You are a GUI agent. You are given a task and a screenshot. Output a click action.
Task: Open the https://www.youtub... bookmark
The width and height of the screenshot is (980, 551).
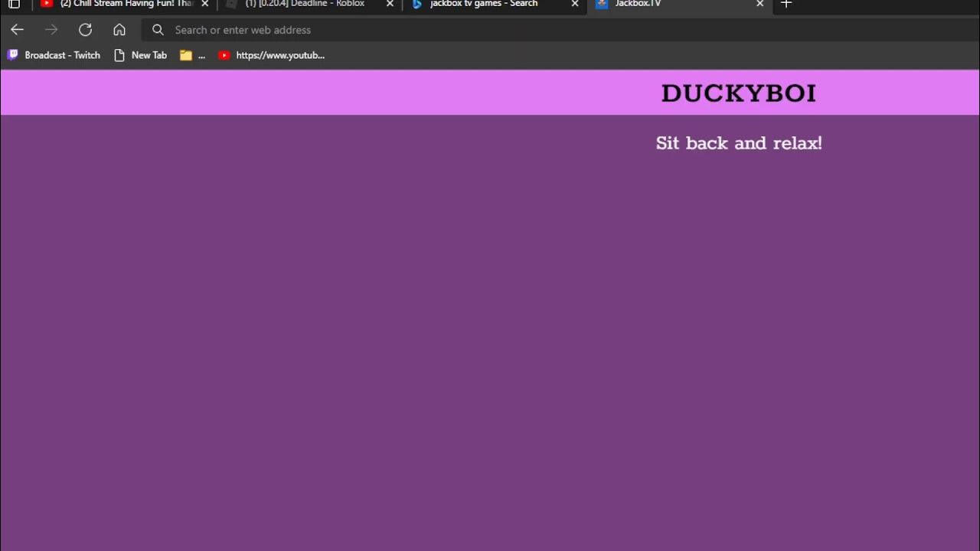[x=272, y=55]
